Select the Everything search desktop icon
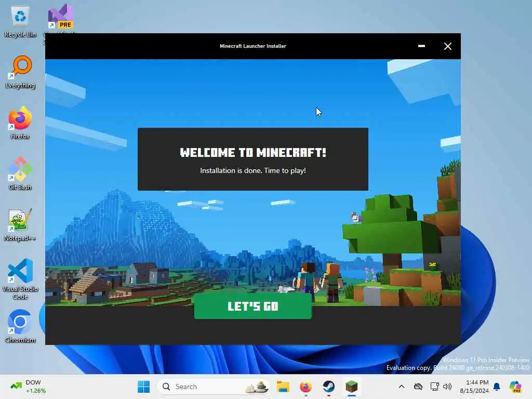532x399 pixels. 20,72
